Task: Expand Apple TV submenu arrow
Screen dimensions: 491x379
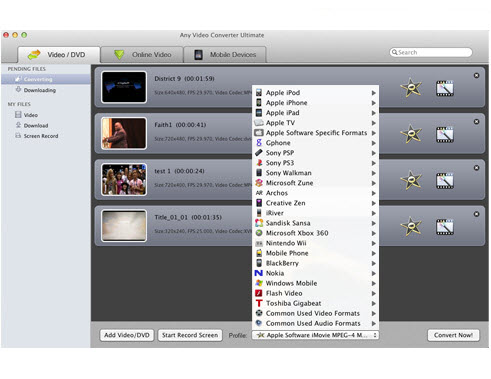Action: point(374,123)
